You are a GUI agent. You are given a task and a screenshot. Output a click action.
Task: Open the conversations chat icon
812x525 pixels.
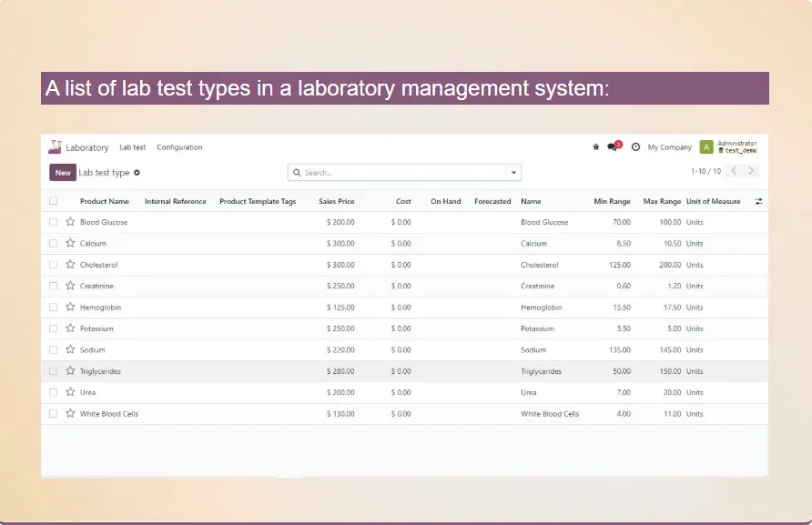613,146
